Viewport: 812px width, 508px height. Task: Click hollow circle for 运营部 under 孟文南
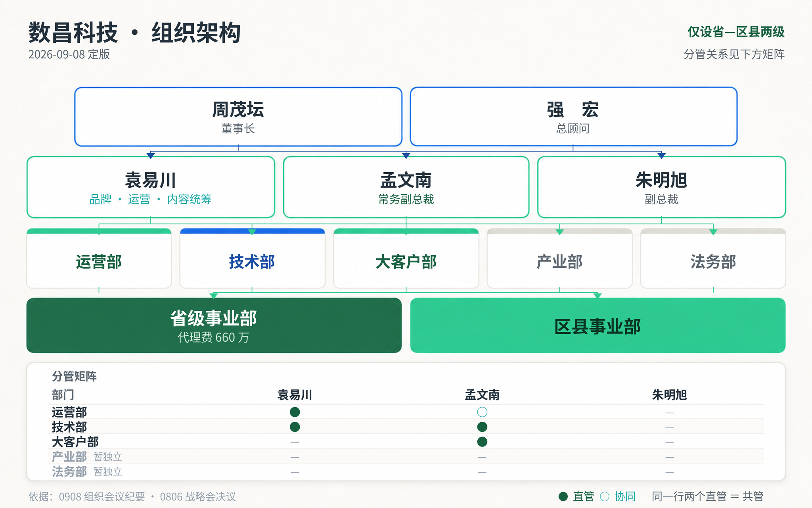click(x=482, y=412)
